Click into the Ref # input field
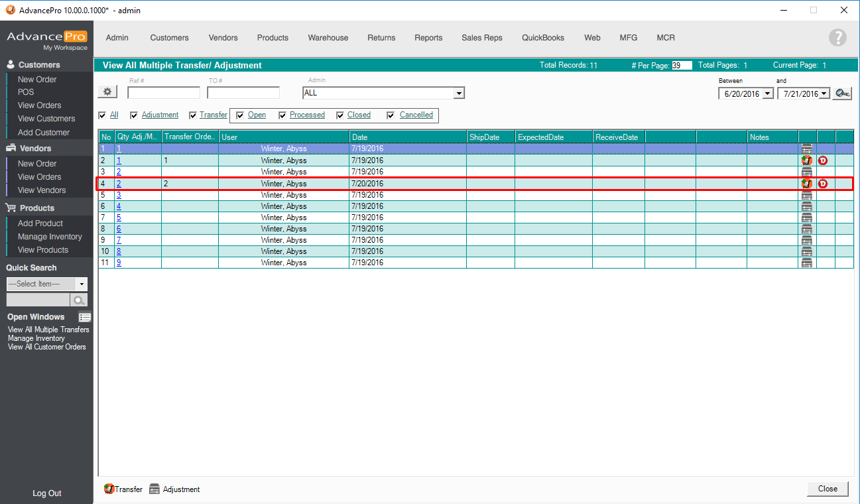Viewport: 860px width, 504px height. click(164, 93)
